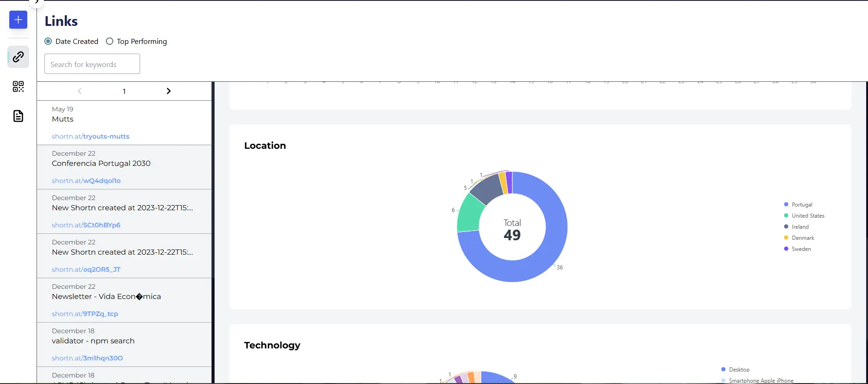
Task: Open the document pages sidebar icon
Action: click(18, 116)
